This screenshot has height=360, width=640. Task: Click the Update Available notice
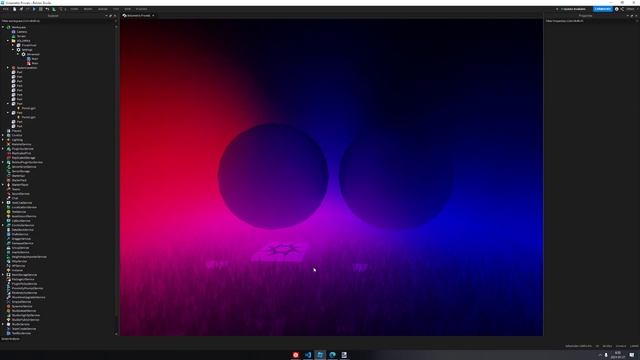573,9
